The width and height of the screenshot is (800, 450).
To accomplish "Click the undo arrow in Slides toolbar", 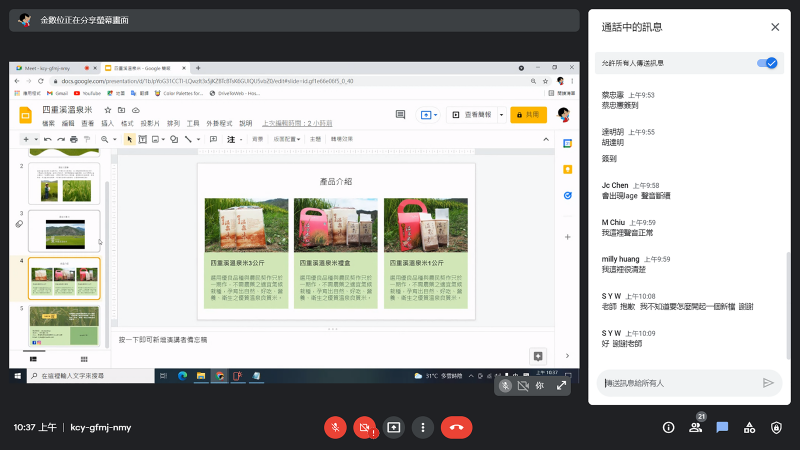I will 47,139.
